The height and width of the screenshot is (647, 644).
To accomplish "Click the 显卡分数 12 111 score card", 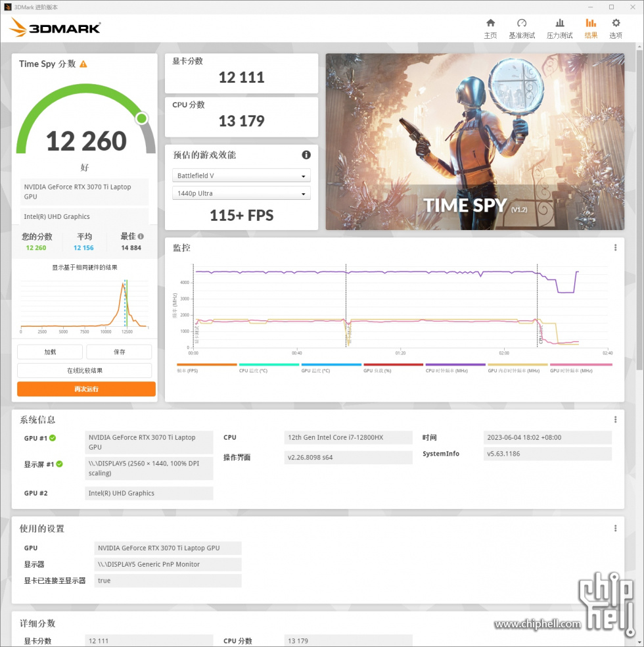I will [x=241, y=73].
